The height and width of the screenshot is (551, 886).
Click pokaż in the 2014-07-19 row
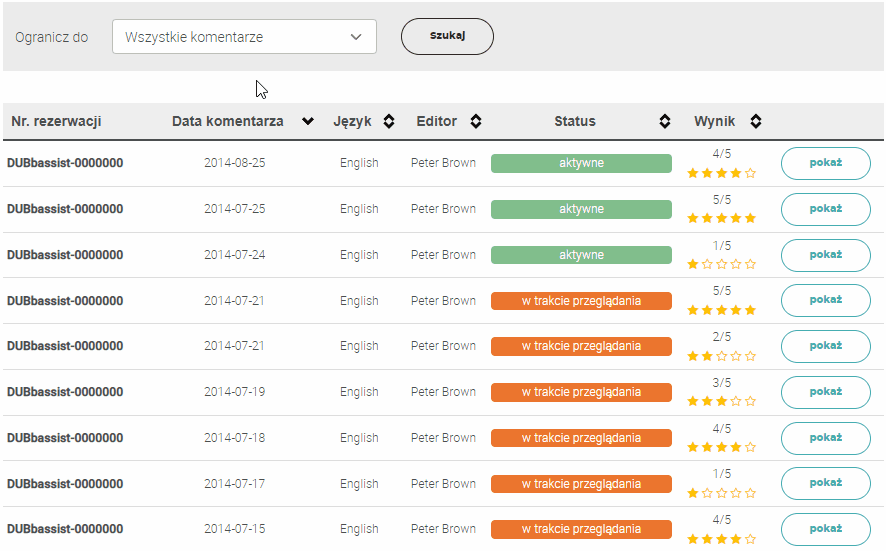[x=825, y=392]
